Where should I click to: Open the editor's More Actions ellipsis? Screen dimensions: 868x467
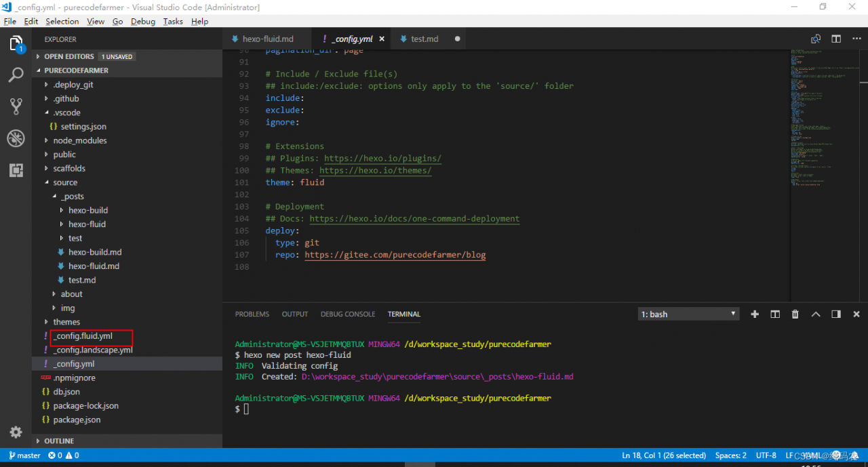[x=856, y=39]
